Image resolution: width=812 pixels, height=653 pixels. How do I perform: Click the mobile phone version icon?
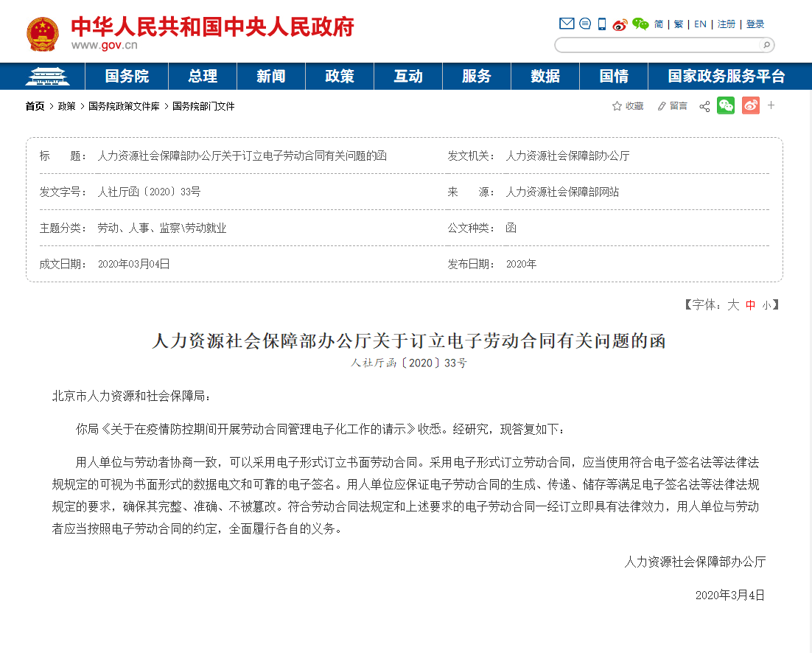point(602,23)
